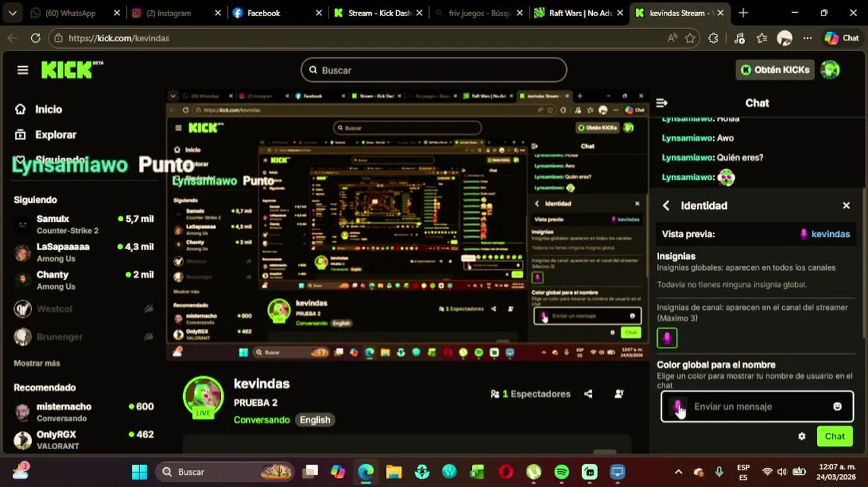
Task: Open Samuix channel in following list
Action: pyautogui.click(x=85, y=225)
